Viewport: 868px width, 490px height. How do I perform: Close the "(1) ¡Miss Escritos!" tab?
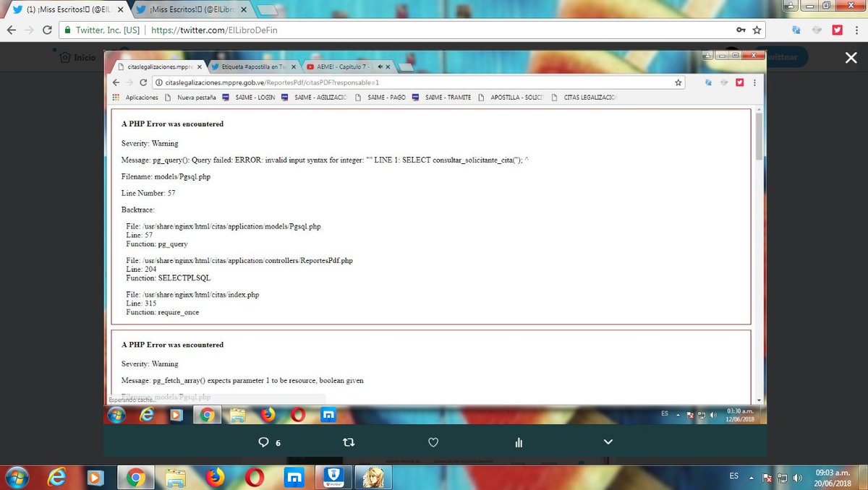(x=120, y=10)
